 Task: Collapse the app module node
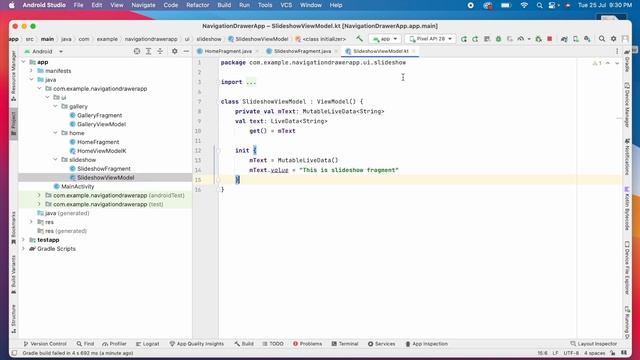click(24, 62)
